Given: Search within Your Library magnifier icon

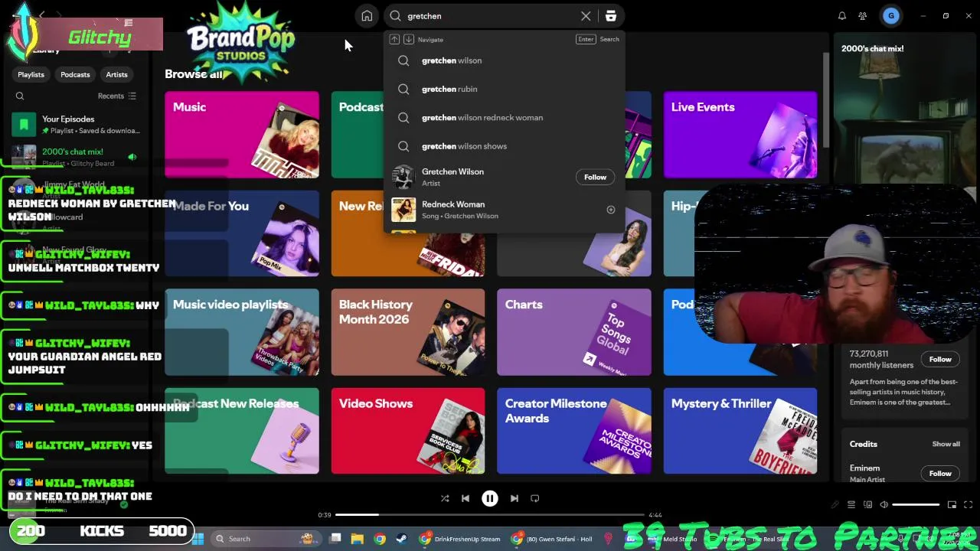Looking at the screenshot, I should click(x=20, y=96).
